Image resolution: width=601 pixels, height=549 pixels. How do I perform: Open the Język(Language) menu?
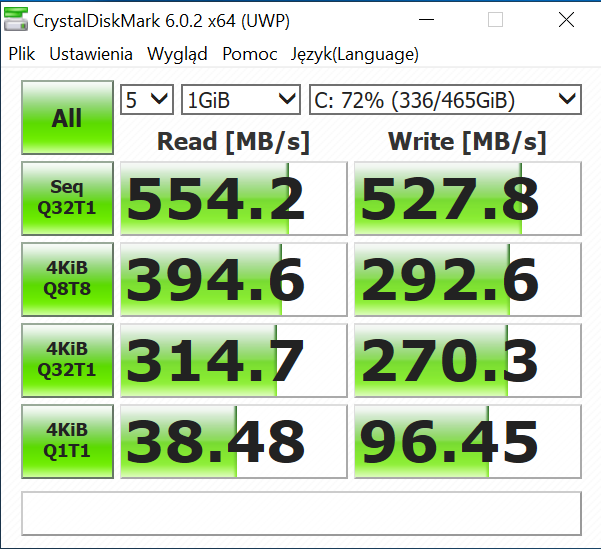tap(355, 54)
